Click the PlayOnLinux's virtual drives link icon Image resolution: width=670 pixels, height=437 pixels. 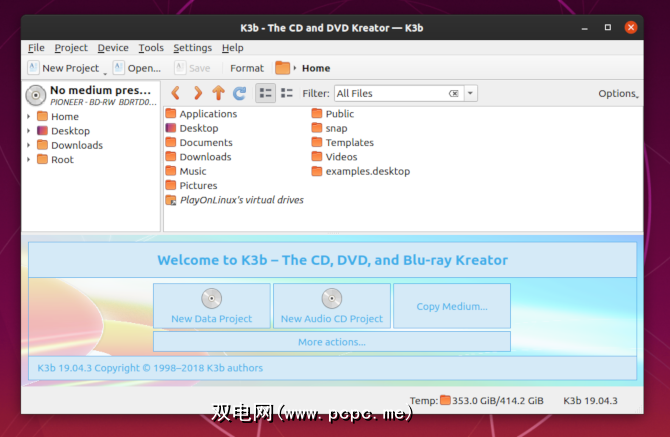[171, 200]
